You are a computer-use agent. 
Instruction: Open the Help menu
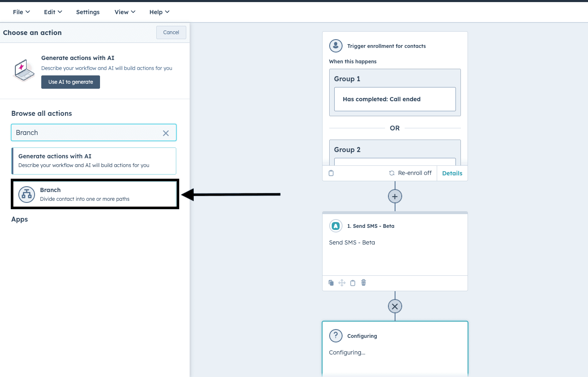click(159, 12)
